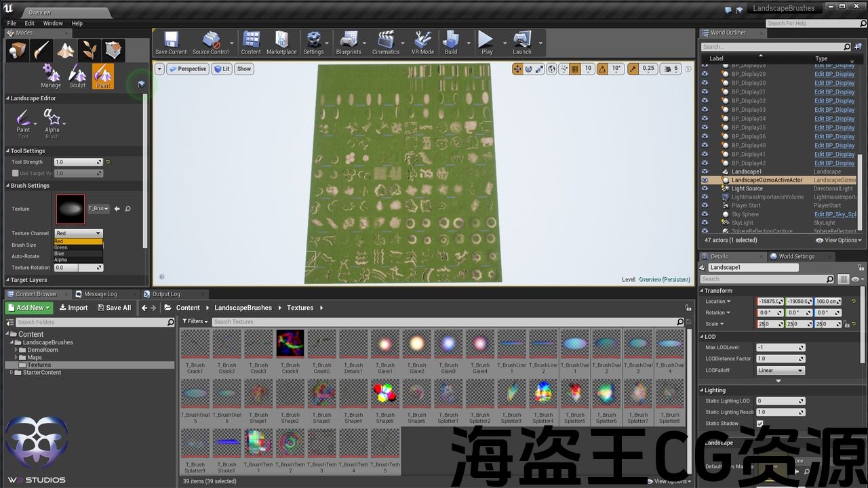Select the Foliage mode leaf icon
Image resolution: width=868 pixels, height=488 pixels.
click(x=90, y=50)
